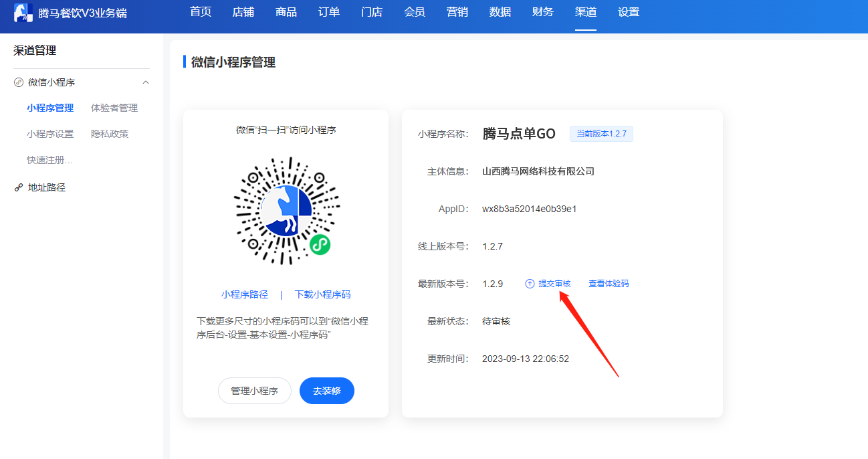The height and width of the screenshot is (459, 868).
Task: Select 小程序管理 in the sidebar
Action: tap(50, 108)
